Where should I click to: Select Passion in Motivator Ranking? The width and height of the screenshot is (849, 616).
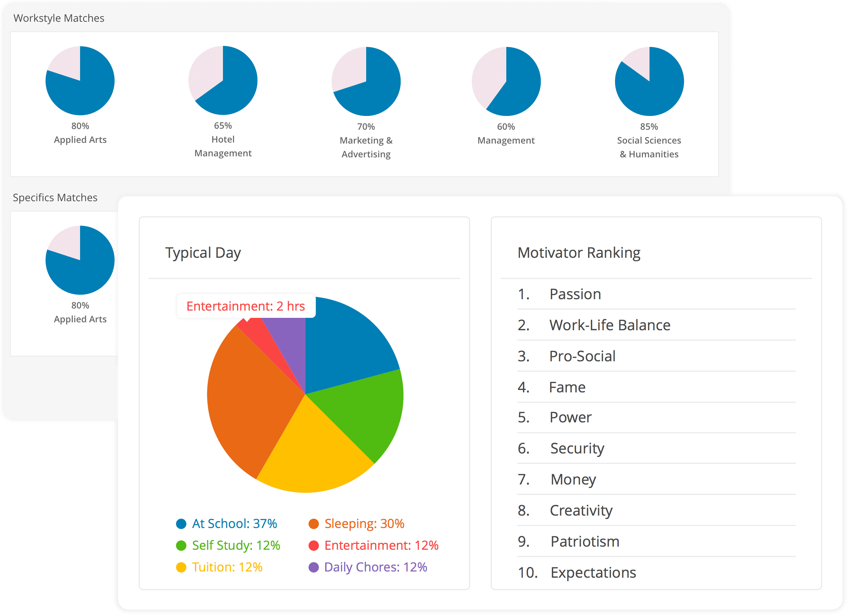[x=575, y=294]
